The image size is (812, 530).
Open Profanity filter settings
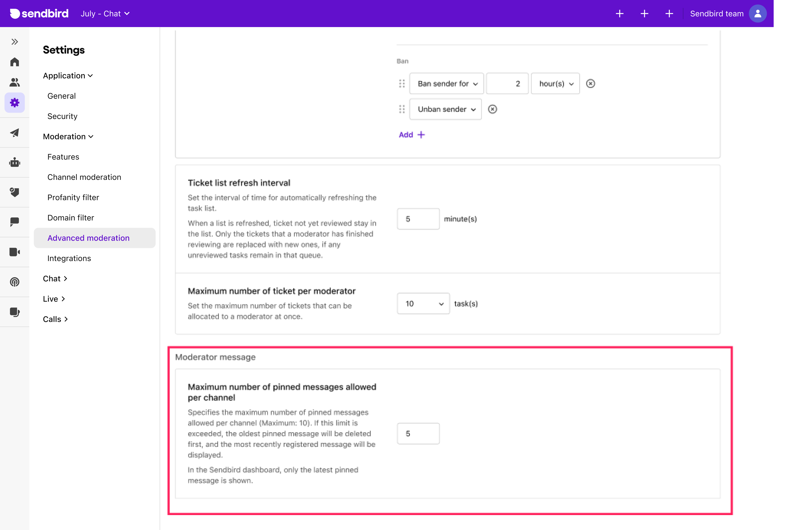[73, 198]
